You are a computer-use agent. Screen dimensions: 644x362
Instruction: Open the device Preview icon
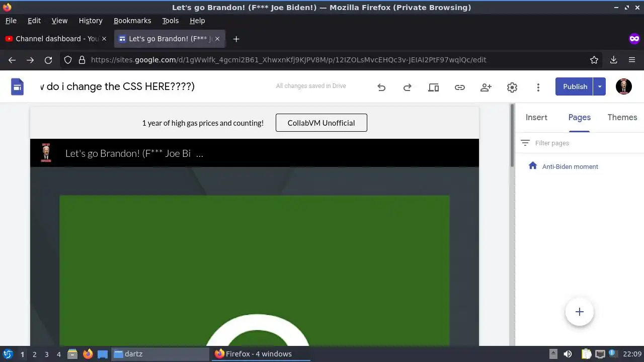coord(434,87)
